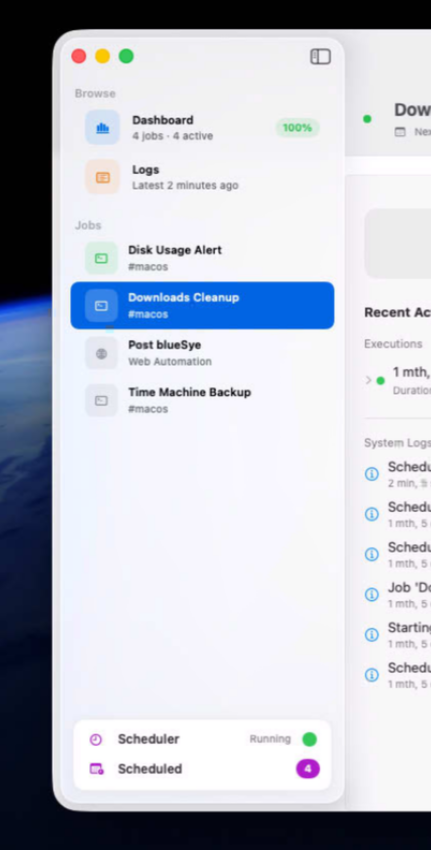Click the Scheduled calendar icon
The width and height of the screenshot is (431, 850).
(97, 769)
